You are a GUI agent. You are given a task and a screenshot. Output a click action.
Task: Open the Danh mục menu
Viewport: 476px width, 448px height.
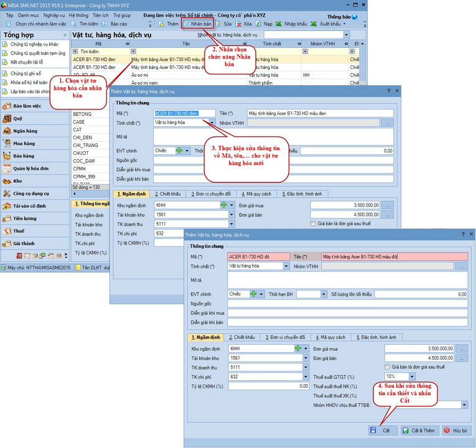pos(28,15)
